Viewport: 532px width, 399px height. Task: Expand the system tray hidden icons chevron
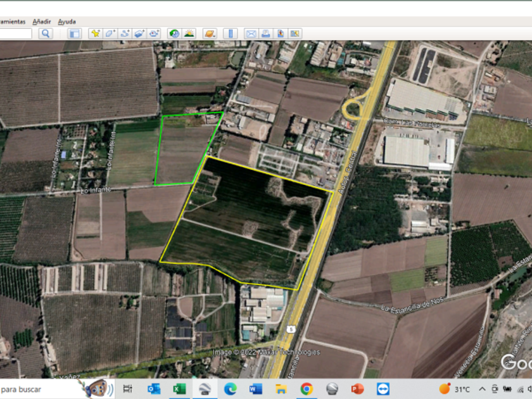(x=483, y=389)
